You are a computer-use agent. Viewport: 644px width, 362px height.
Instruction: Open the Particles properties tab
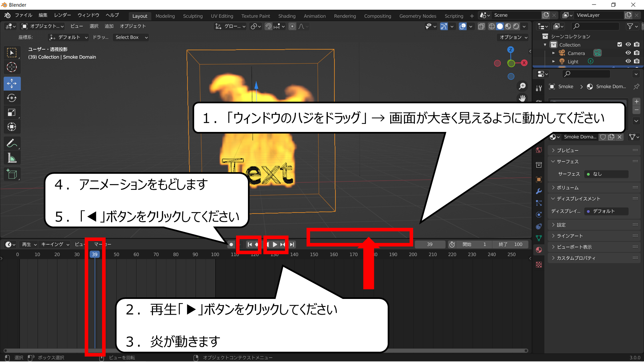click(539, 203)
